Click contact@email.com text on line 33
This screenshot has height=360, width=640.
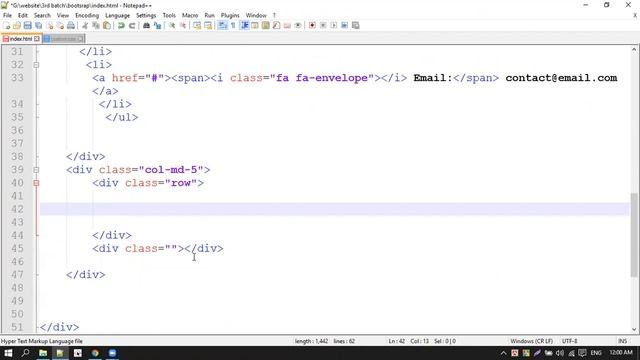[561, 78]
